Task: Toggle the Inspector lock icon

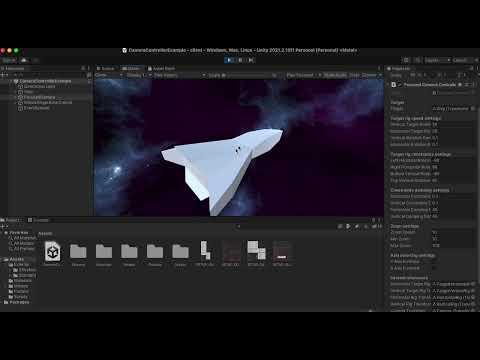Action: tap(471, 68)
